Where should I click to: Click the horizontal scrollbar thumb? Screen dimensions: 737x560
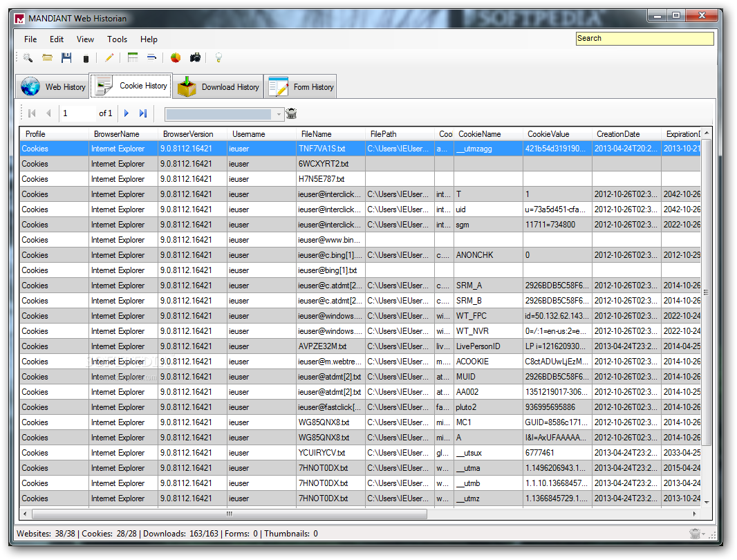click(x=230, y=514)
